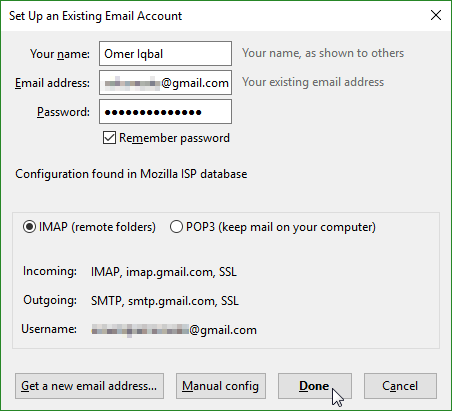Screen dimensions: 452x411
Task: Click the POP3 keep mail label
Action: click(281, 227)
